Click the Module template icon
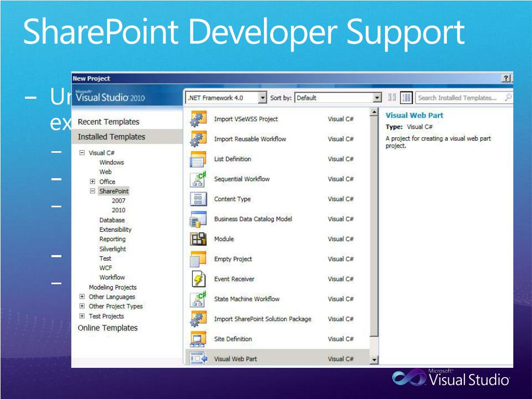The image size is (532, 399). [x=198, y=239]
